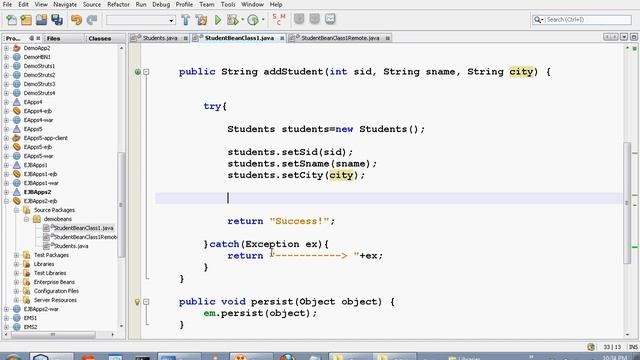The image size is (640, 360).
Task: Open the Debug Project dropdown arrow
Action: click(x=242, y=20)
